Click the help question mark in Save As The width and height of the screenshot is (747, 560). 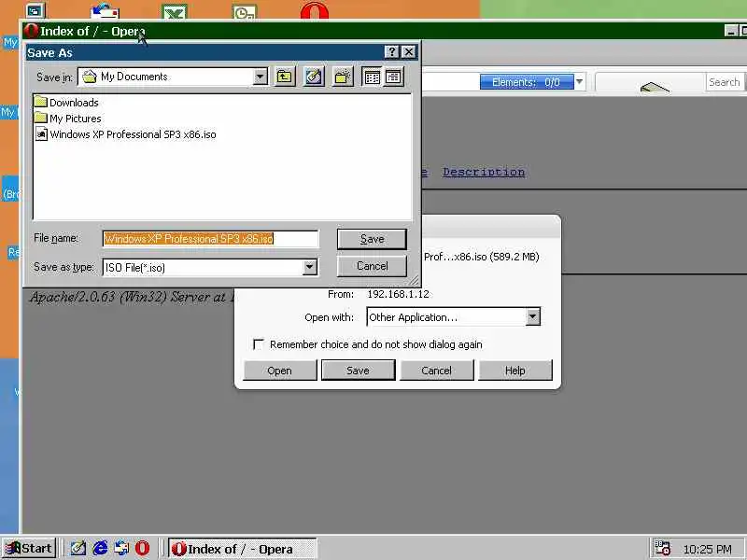coord(391,52)
